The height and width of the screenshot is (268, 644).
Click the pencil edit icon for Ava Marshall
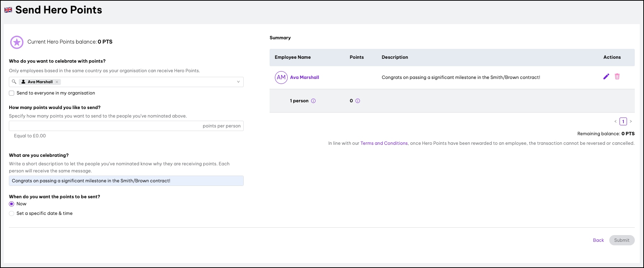coord(606,76)
